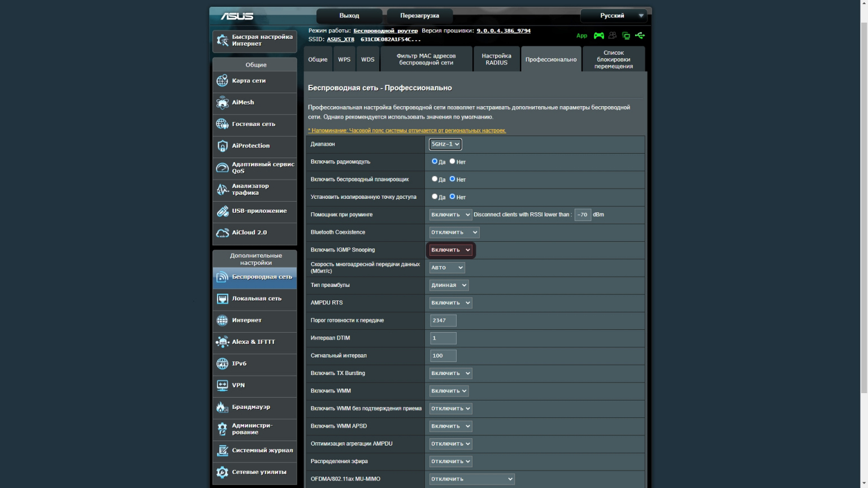868x488 pixels.
Task: Click the Выход logout button
Action: point(349,16)
